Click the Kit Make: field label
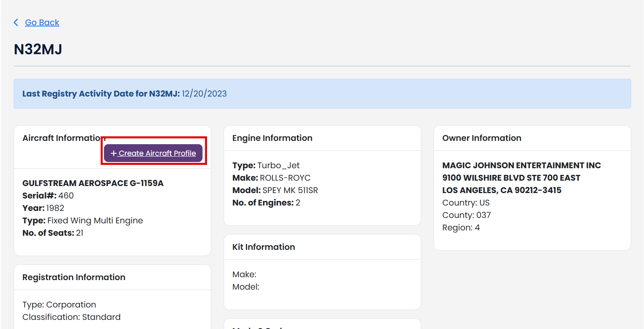 click(244, 274)
